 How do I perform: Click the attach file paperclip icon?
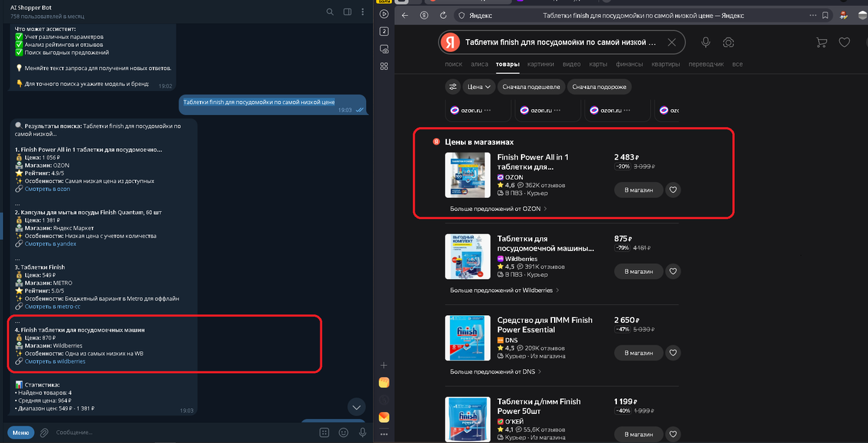coord(44,432)
